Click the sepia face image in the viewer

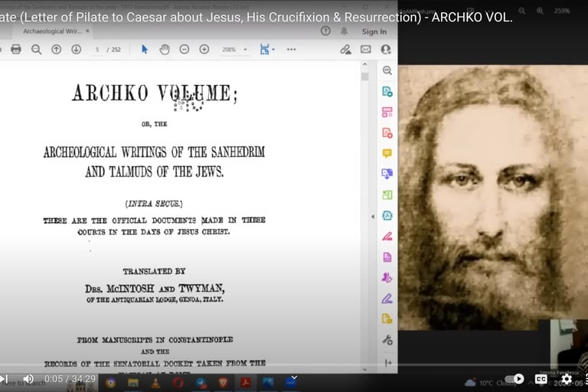(x=493, y=198)
